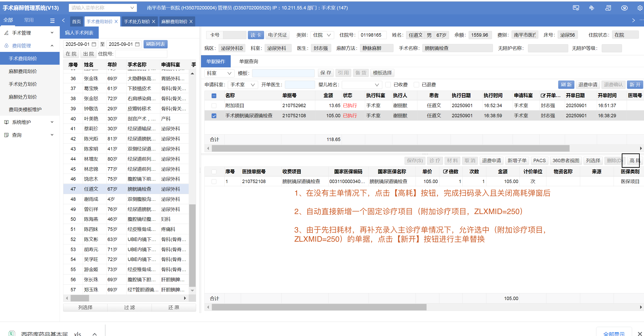Click the receipt document icon in header
This screenshot has width=644, height=336.
click(x=608, y=8)
